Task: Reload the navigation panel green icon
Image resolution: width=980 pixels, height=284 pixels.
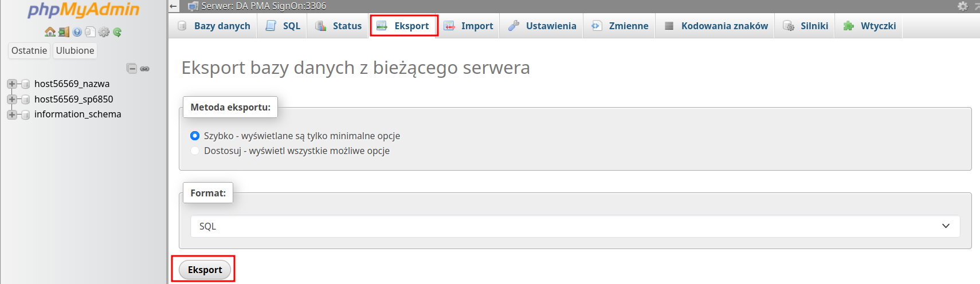Action: coord(117,32)
